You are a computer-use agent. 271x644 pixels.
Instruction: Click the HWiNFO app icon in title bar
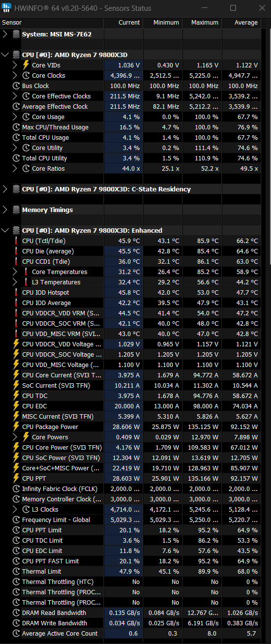pos(7,8)
